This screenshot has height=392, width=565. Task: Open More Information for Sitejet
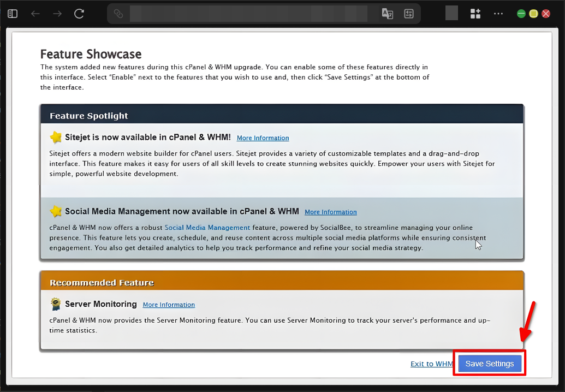263,138
